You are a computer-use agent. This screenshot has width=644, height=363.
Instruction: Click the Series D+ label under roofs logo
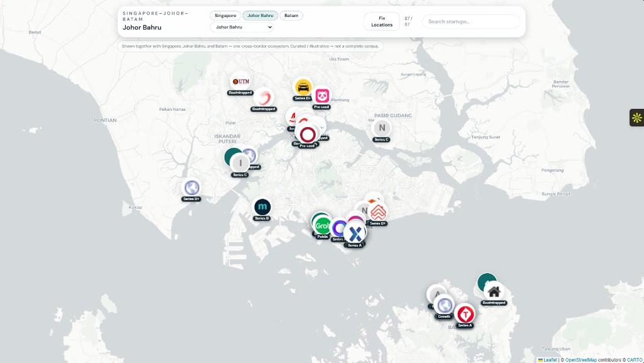coord(378,224)
